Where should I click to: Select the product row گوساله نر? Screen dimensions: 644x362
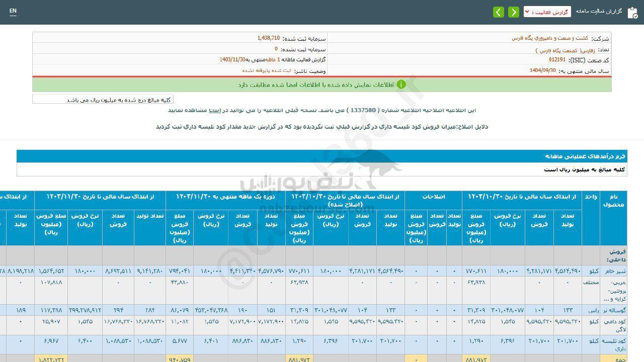[x=614, y=310]
